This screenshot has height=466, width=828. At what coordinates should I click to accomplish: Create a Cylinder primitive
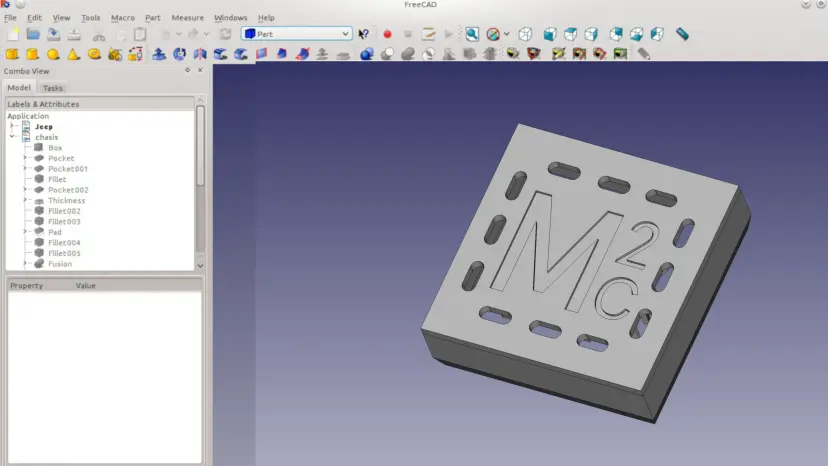[x=32, y=54]
